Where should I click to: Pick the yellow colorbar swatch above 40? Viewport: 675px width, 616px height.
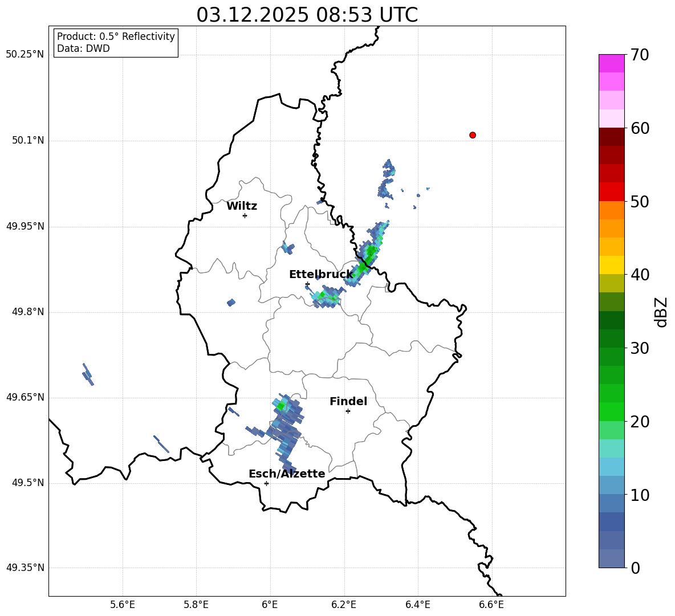coord(611,265)
